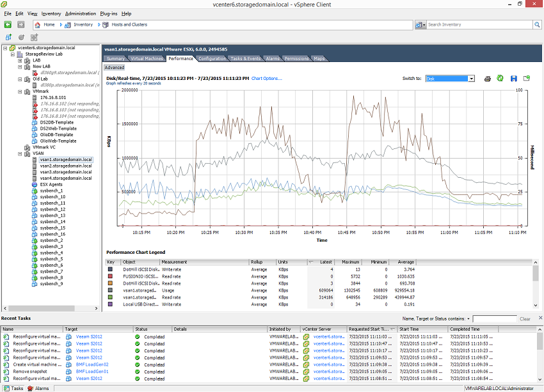Click the green Back navigation arrow

(x=8, y=24)
